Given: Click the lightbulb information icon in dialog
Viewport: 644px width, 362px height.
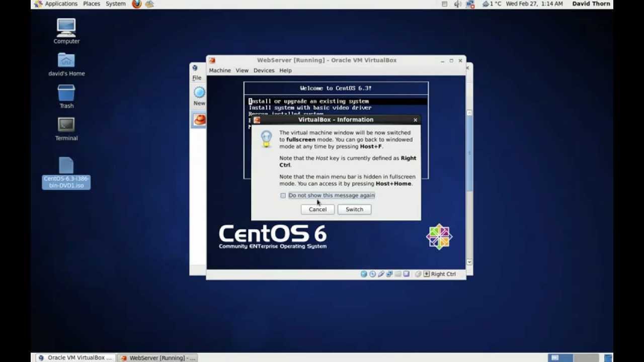Looking at the screenshot, I should [266, 138].
